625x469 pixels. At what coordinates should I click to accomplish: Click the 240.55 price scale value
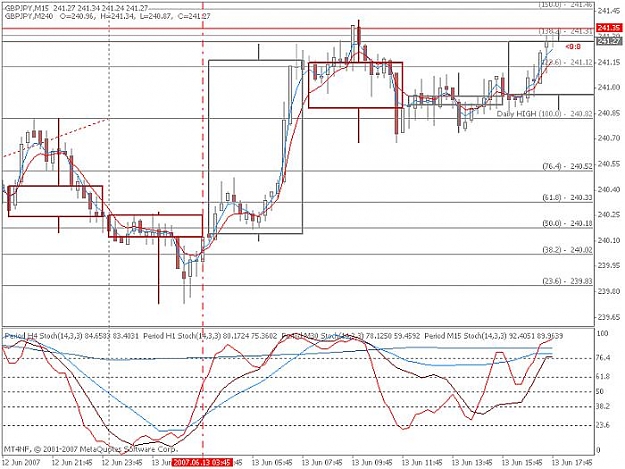[609, 164]
